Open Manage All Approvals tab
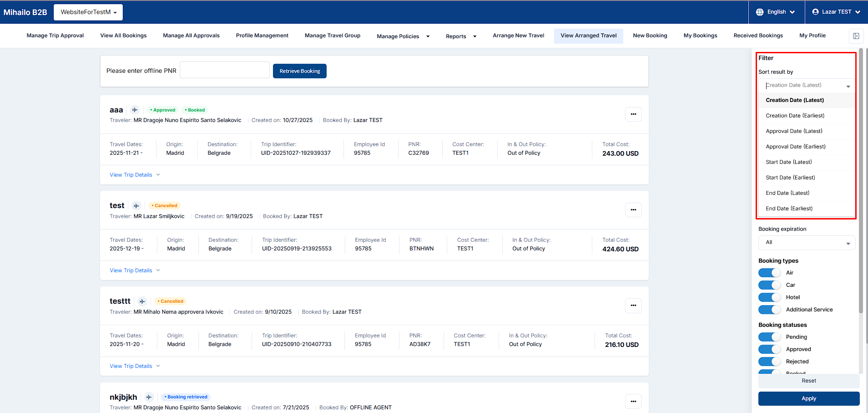Image resolution: width=868 pixels, height=413 pixels. click(191, 36)
